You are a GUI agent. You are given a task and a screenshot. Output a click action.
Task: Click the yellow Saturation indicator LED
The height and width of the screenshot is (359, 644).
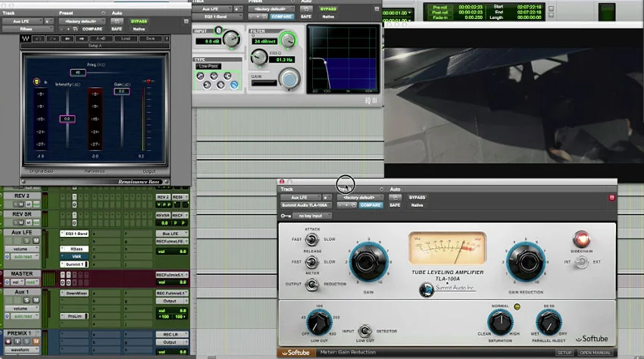[x=517, y=307]
